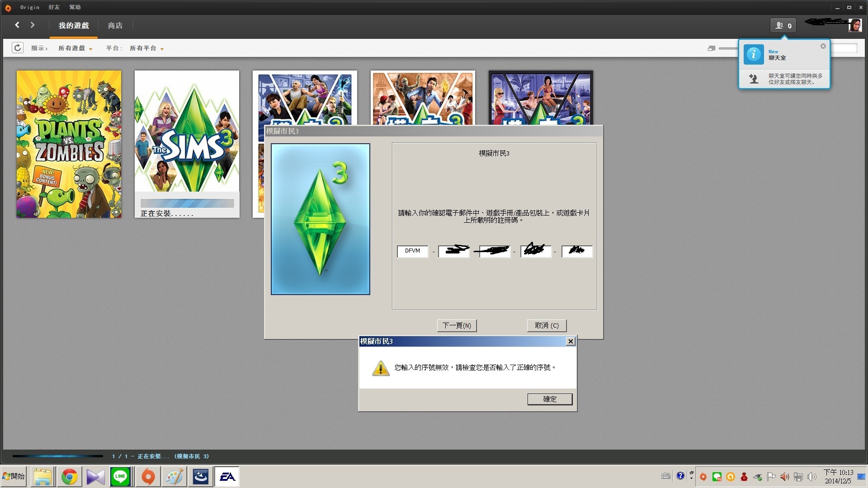868x488 pixels.
Task: Select The Sims 3 installing game tile
Action: (x=187, y=144)
